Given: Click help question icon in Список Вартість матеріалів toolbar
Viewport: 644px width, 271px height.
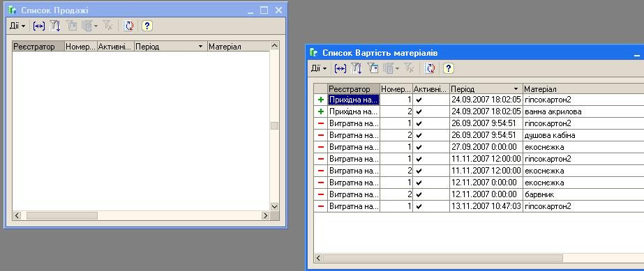Looking at the screenshot, I should tap(448, 68).
